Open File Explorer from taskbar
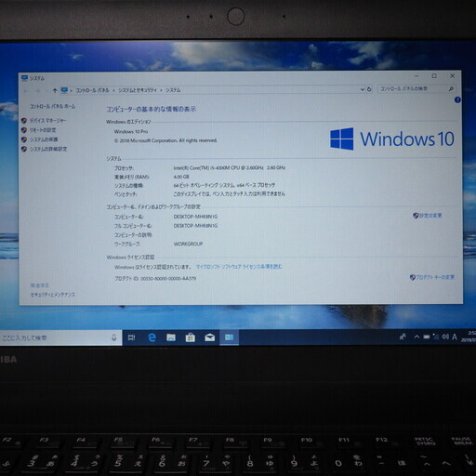The width and height of the screenshot is (476, 476). 171,337
